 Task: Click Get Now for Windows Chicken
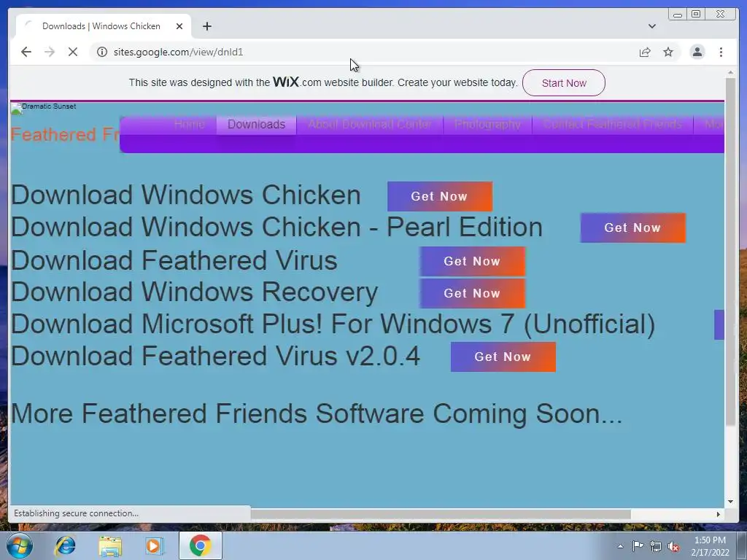[x=440, y=196]
